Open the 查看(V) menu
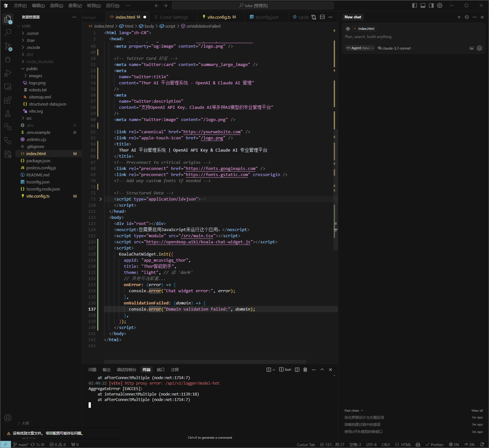Viewport: 489px width, 448px height. coord(75,5)
